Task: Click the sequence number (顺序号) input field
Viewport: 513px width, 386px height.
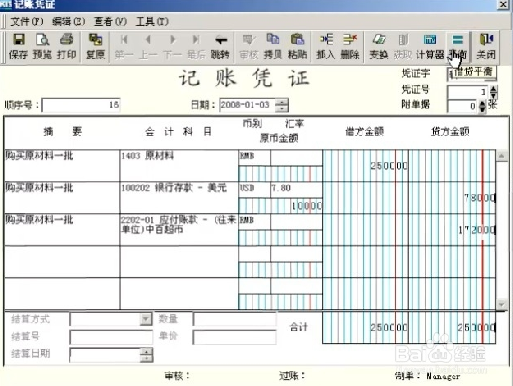Action: pos(81,105)
